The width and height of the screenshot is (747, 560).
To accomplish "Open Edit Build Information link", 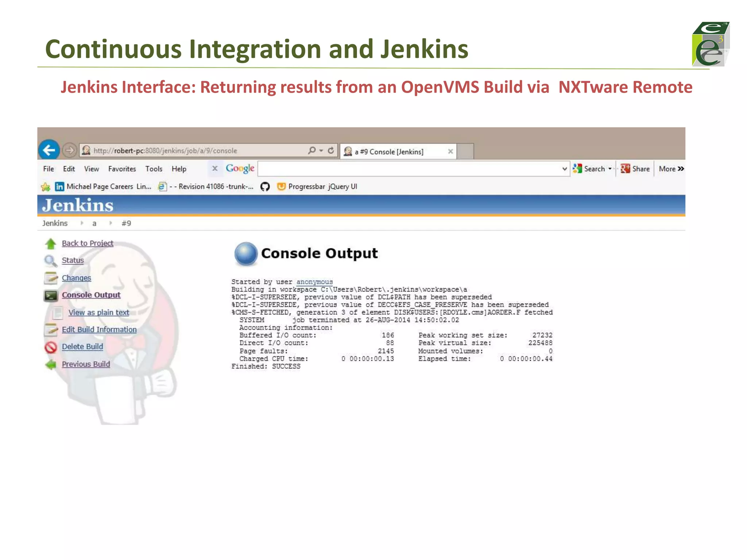I will click(x=99, y=330).
